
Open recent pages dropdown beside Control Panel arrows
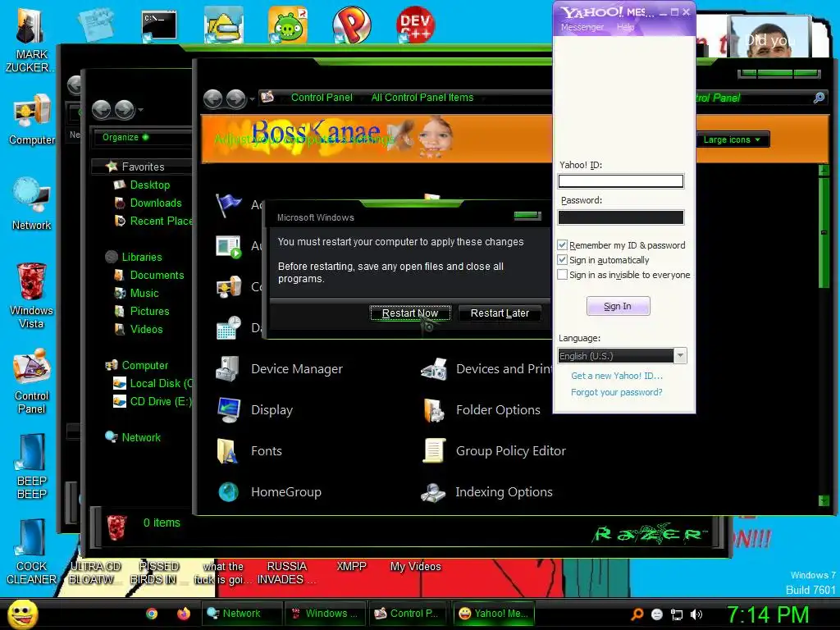pyautogui.click(x=252, y=99)
